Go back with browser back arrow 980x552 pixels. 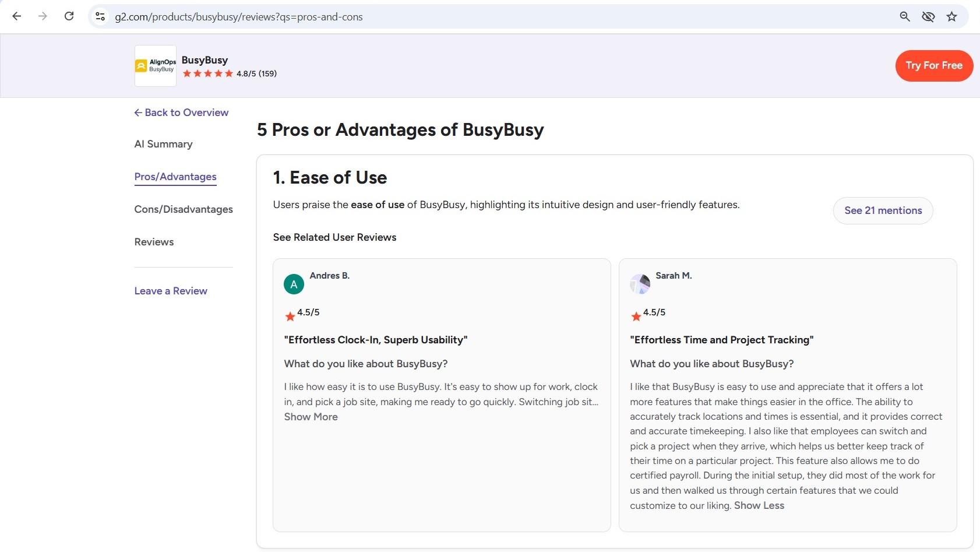16,16
